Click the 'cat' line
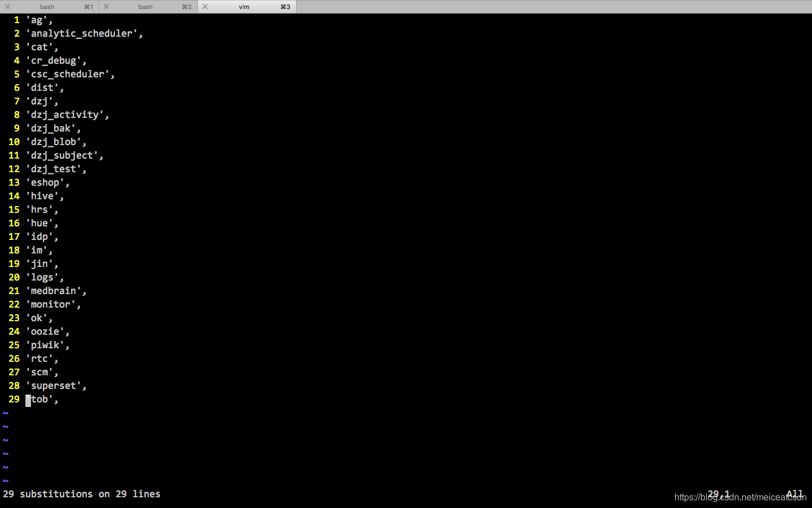 42,47
